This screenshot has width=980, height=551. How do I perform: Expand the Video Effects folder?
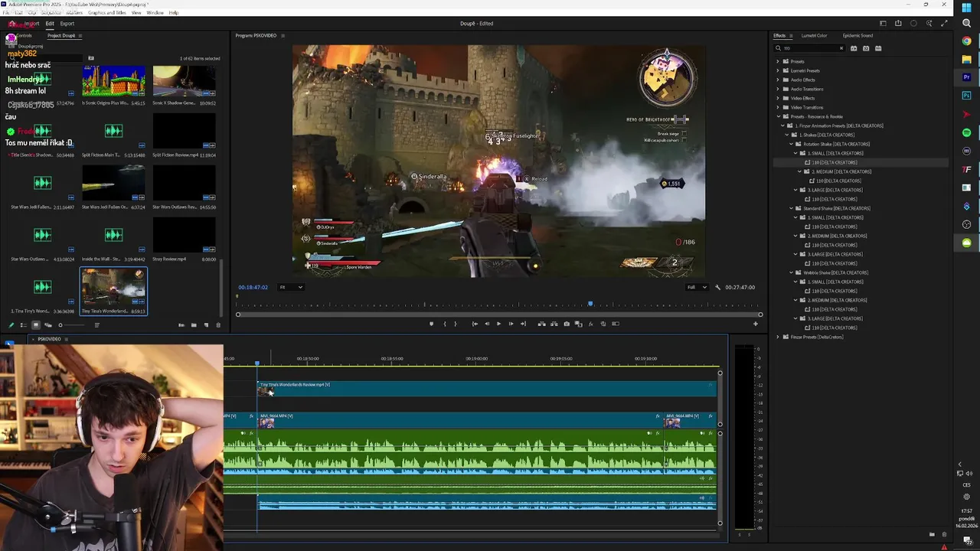tap(778, 98)
